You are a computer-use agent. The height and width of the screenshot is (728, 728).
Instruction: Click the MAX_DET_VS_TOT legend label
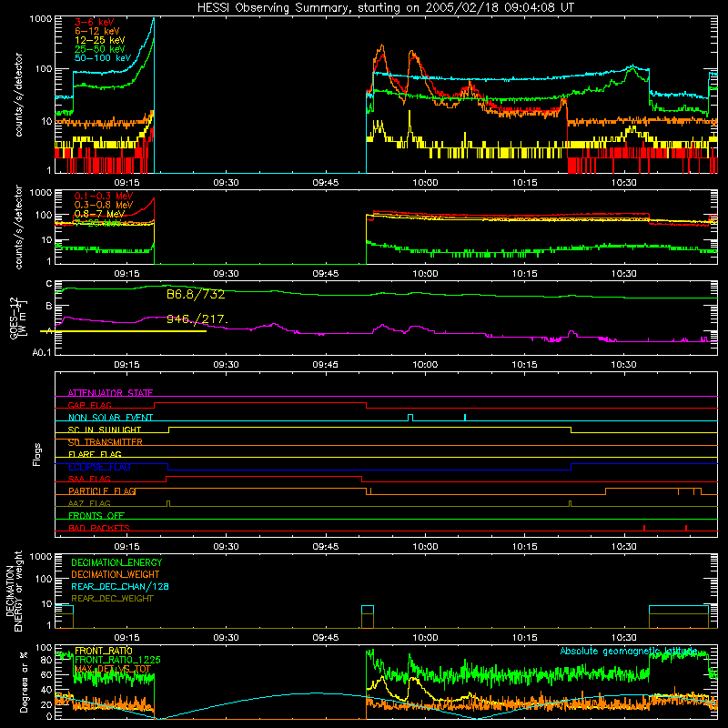[113, 669]
